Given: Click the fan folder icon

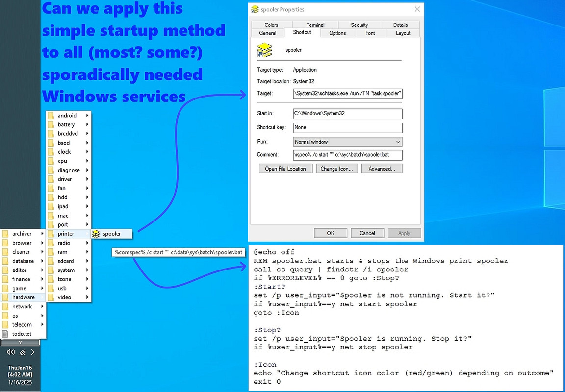Looking at the screenshot, I should click(51, 188).
